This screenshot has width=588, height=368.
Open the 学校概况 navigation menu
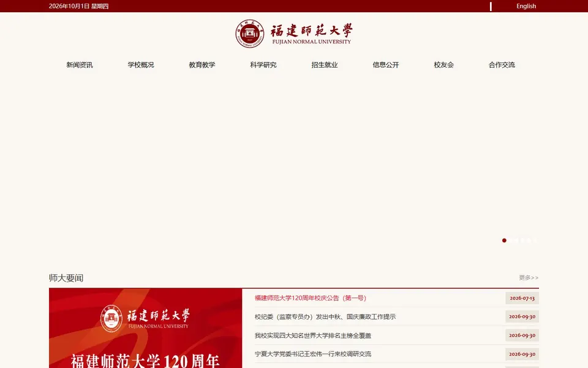tap(141, 65)
